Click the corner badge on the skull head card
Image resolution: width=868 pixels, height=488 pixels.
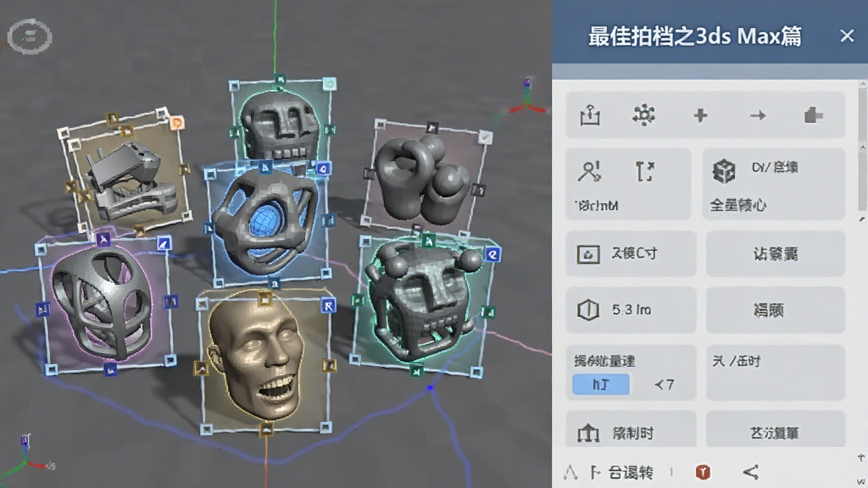[x=330, y=84]
